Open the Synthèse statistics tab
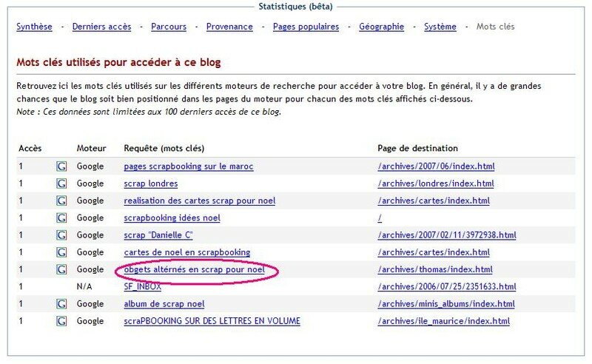Viewport: 592px width, 364px height. (34, 27)
